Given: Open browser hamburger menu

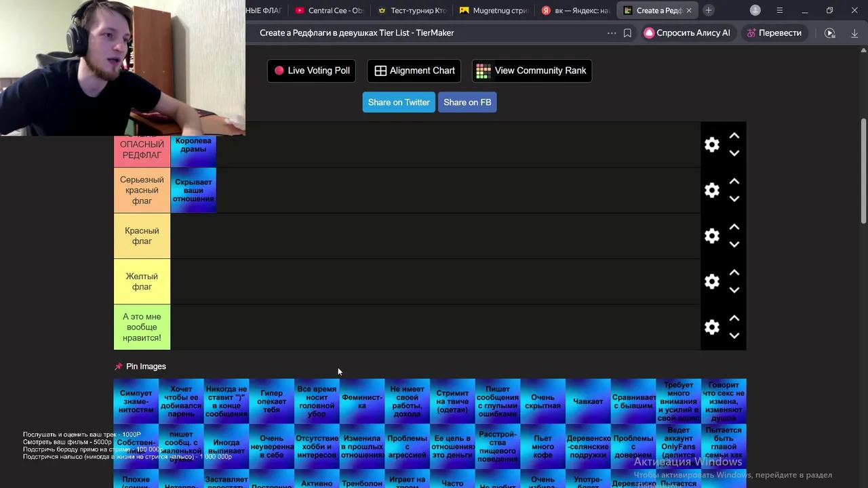Looking at the screenshot, I should tap(780, 10).
